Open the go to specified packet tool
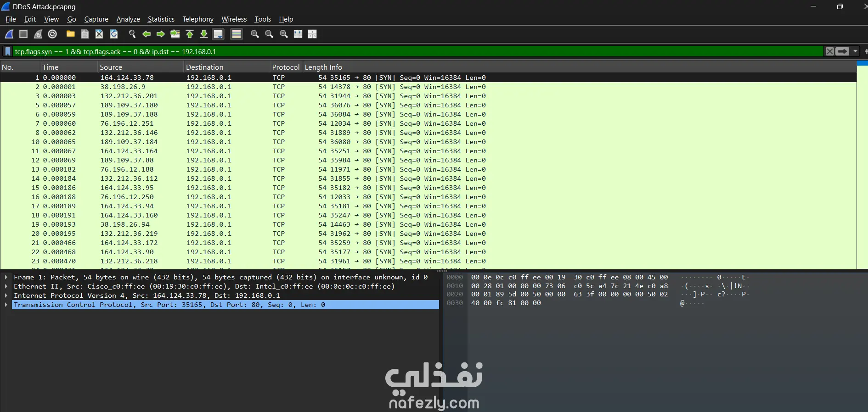 point(175,34)
